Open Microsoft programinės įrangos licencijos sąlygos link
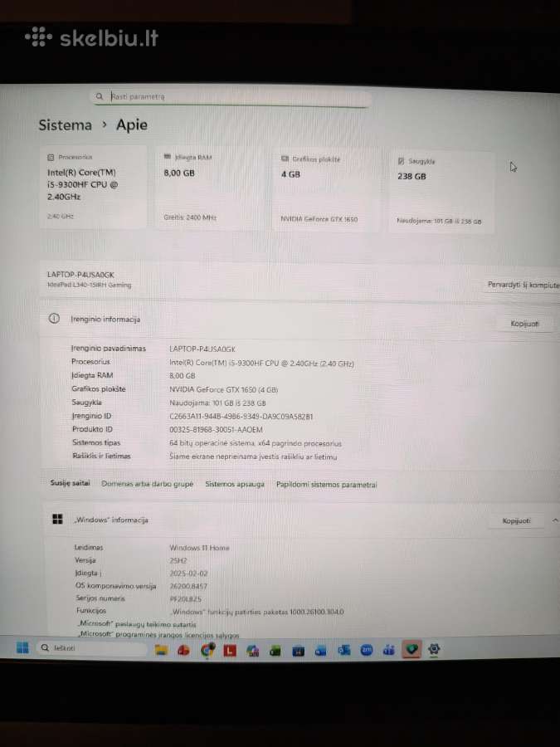The width and height of the screenshot is (560, 747). [158, 635]
